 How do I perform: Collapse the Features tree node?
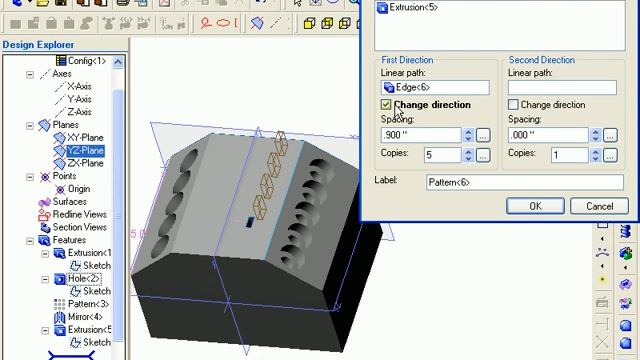(30, 241)
